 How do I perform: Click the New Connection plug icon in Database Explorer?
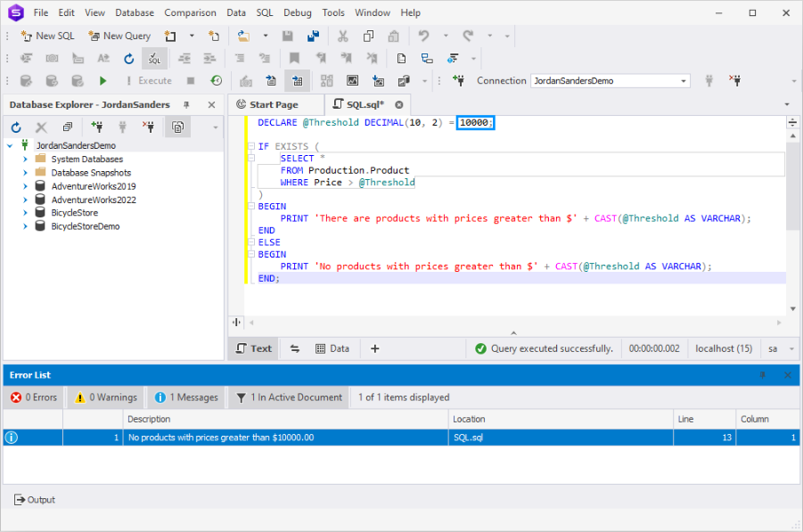96,127
